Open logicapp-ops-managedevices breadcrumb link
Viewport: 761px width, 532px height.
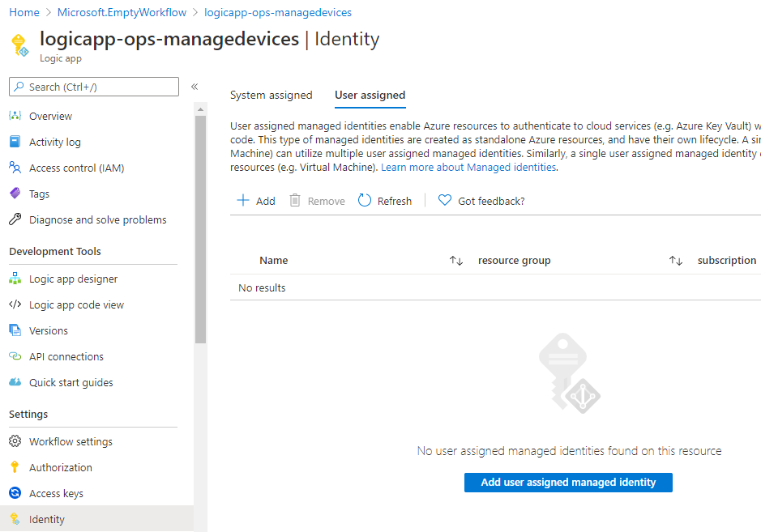click(x=278, y=13)
